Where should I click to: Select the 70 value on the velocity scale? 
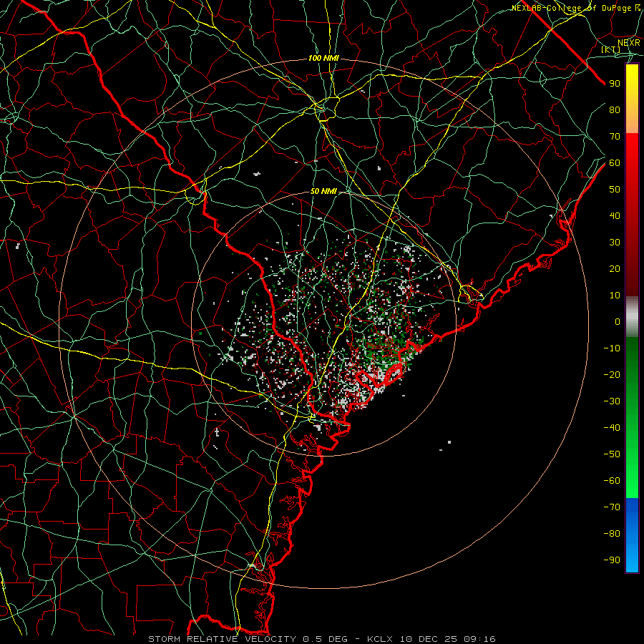[x=615, y=137]
